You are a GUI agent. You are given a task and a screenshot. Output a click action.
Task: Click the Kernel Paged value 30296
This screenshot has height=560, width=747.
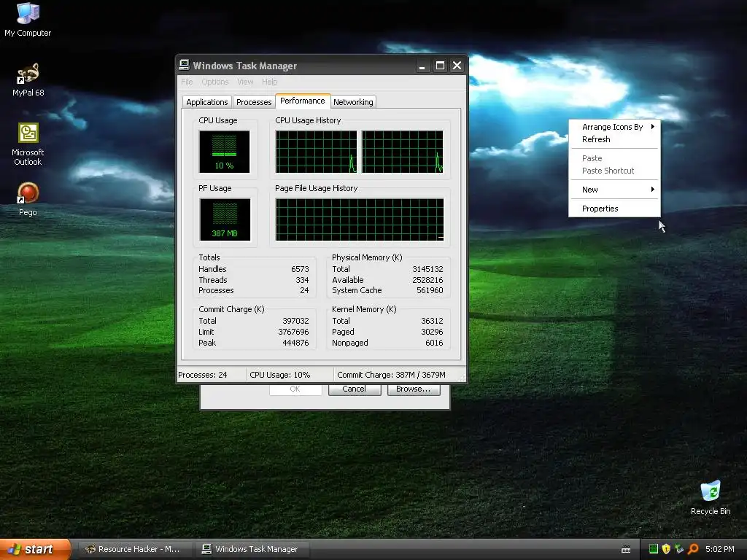432,332
